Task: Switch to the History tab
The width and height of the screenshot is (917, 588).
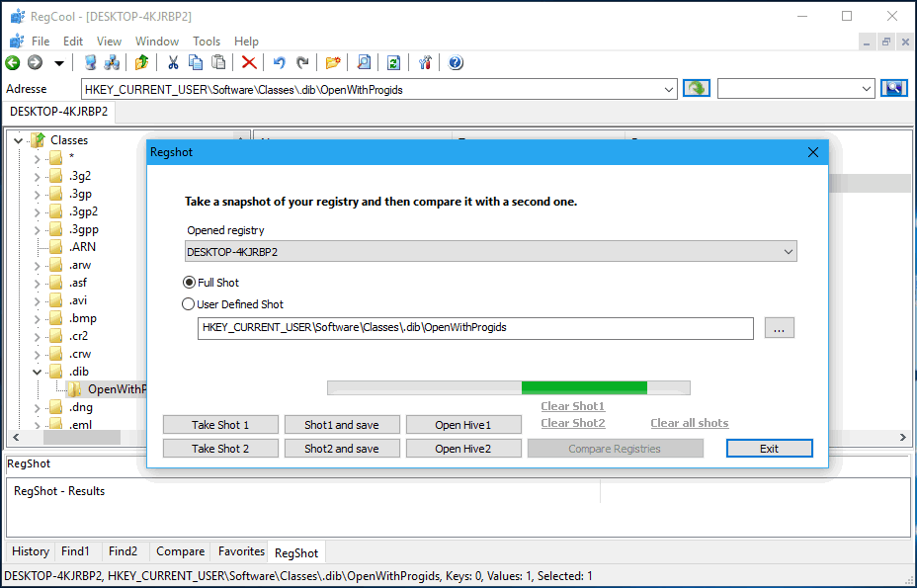Action: [x=31, y=551]
